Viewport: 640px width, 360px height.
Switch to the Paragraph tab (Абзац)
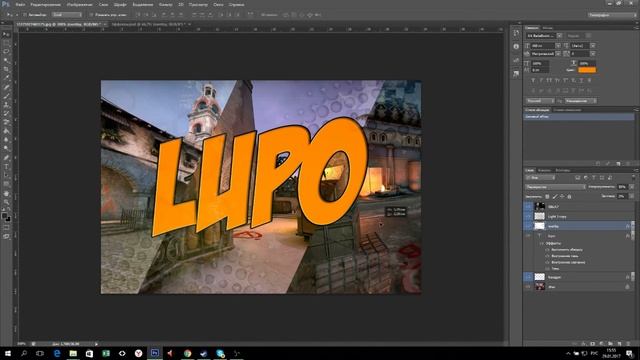[547, 28]
